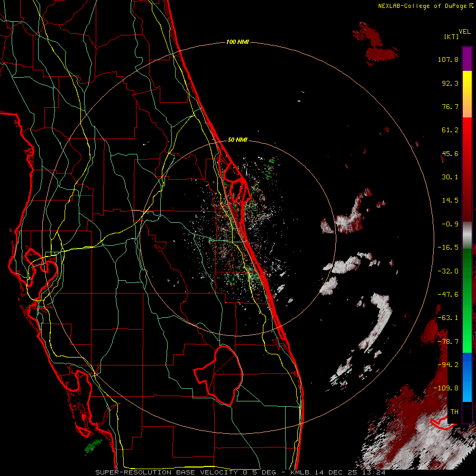Image resolution: width=476 pixels, height=476 pixels.
Task: Click the 45.6 velocity scale value
Action: [450, 153]
